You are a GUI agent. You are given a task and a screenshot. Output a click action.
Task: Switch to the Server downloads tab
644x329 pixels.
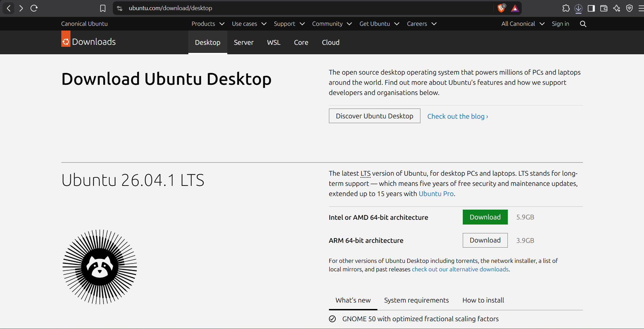pos(244,42)
